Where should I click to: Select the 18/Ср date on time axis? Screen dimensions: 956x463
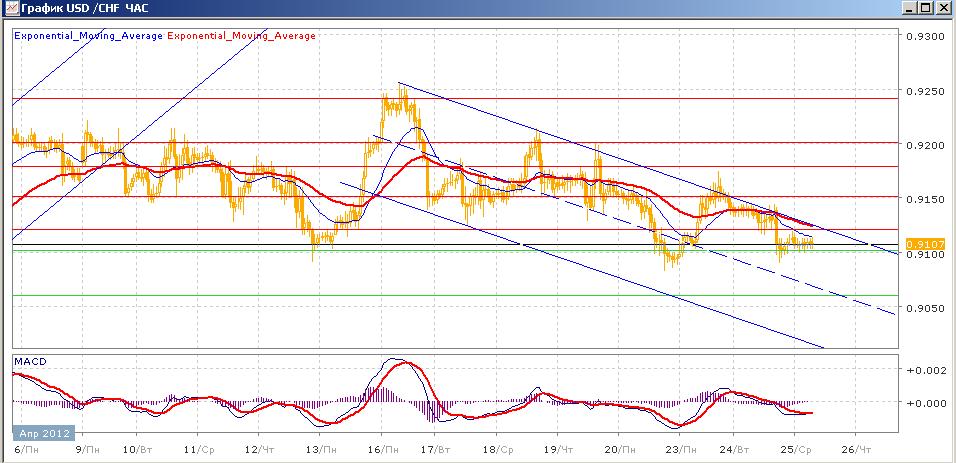coord(496,449)
